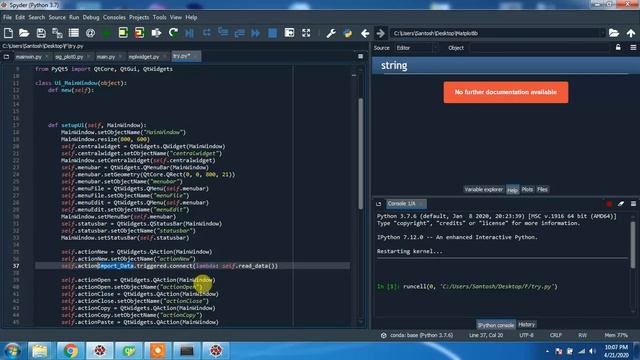Toggle fullscreen mode with the four-arrows icon
The width and height of the screenshot is (640, 360).
point(306,33)
